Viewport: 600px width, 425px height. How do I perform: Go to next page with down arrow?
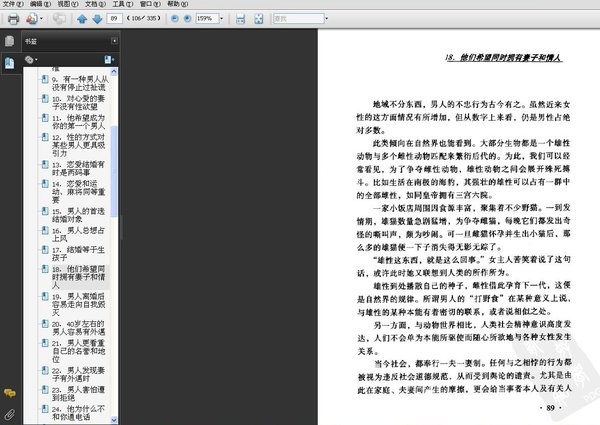tap(97, 19)
